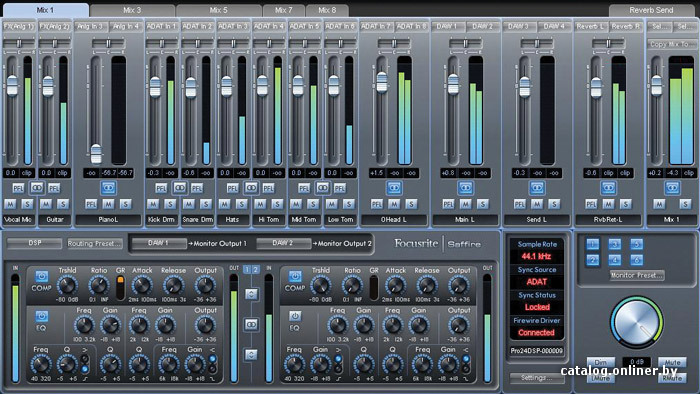Open the Reverb Send tab
700x394 pixels.
point(651,10)
